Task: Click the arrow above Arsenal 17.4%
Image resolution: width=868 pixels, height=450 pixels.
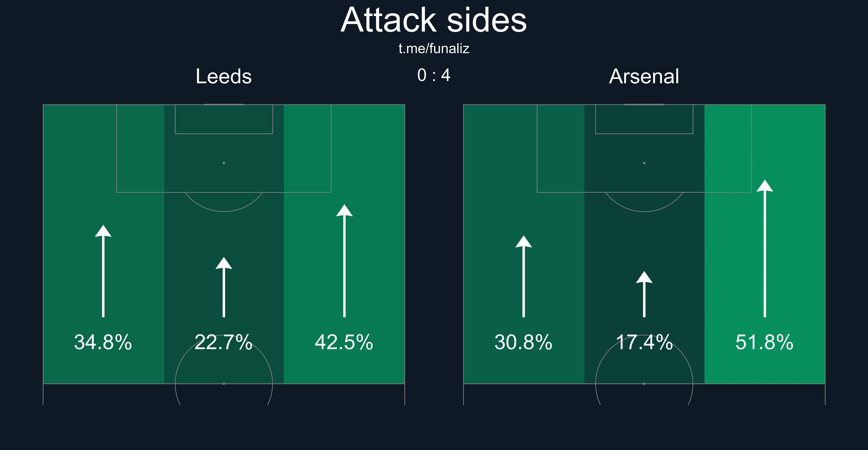Action: [644, 294]
